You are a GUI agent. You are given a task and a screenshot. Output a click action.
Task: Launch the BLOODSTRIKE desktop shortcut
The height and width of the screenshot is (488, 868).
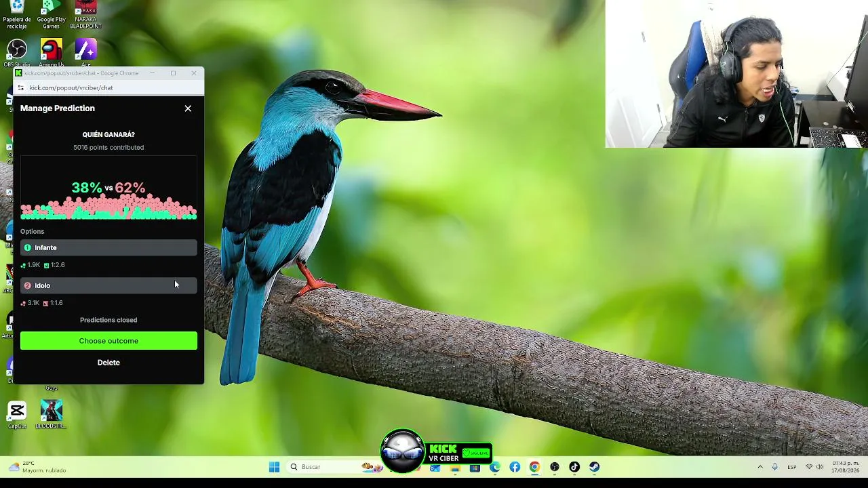click(x=51, y=415)
